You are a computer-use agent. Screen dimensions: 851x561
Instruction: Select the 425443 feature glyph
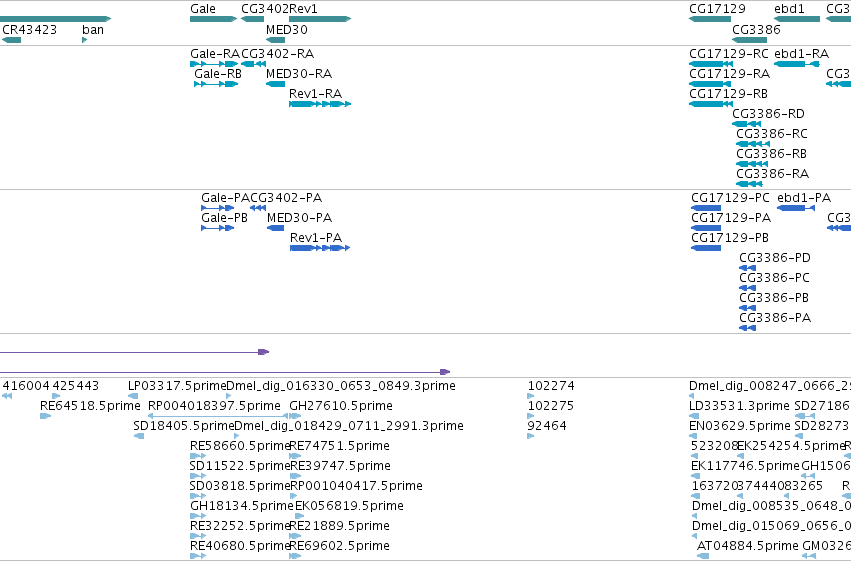(x=56, y=397)
